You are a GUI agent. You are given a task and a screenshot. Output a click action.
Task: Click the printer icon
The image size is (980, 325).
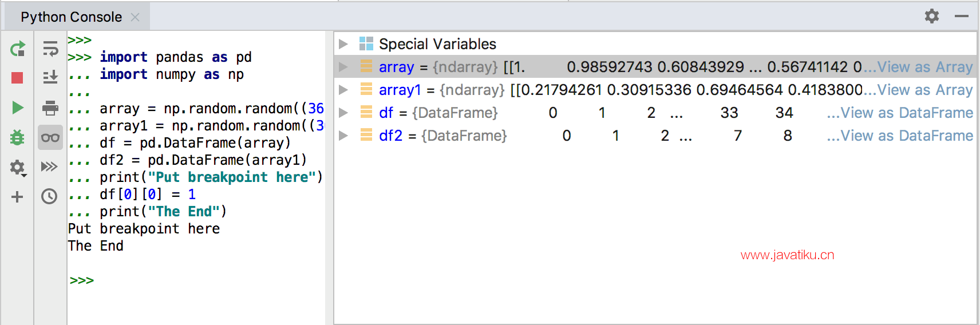point(50,108)
